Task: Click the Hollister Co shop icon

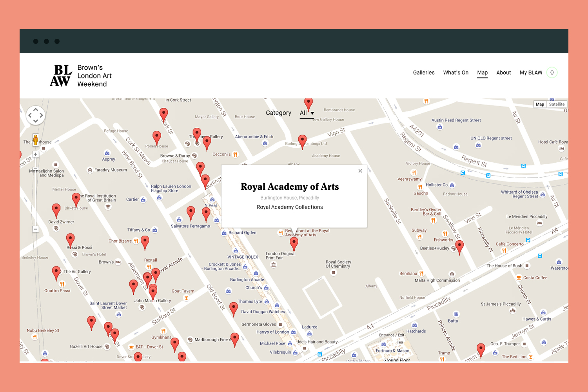Action: pos(452,185)
